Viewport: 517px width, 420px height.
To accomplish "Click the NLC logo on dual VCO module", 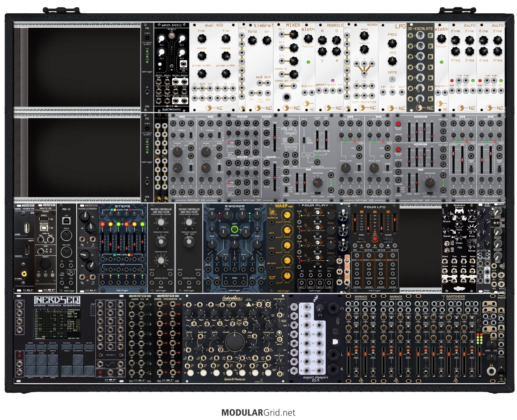I will 214,108.
